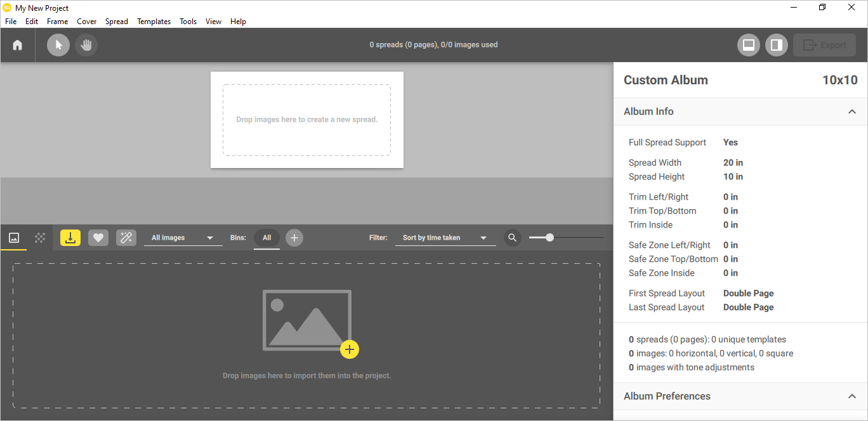The width and height of the screenshot is (868, 421).
Task: Open the Templates menu
Action: click(x=154, y=21)
